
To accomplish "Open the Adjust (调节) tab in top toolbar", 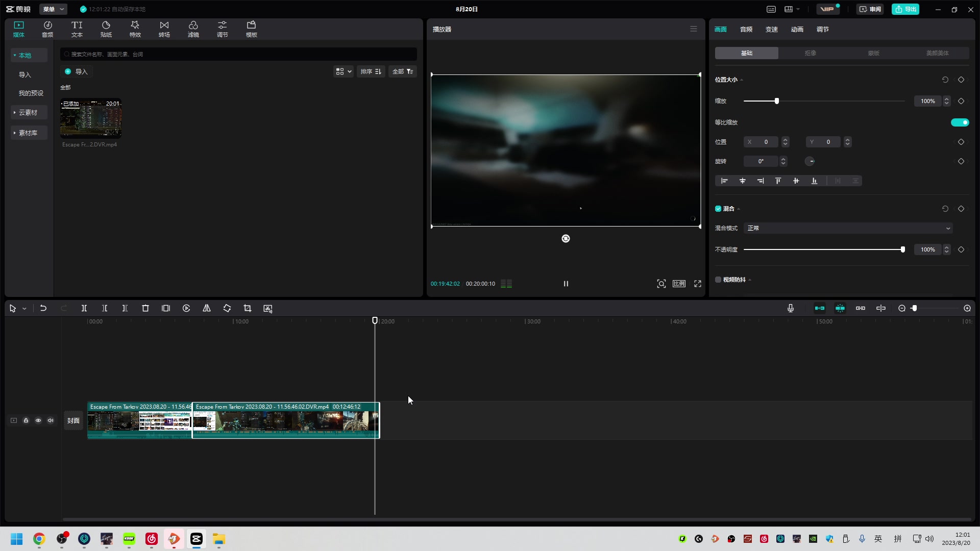I will [223, 29].
